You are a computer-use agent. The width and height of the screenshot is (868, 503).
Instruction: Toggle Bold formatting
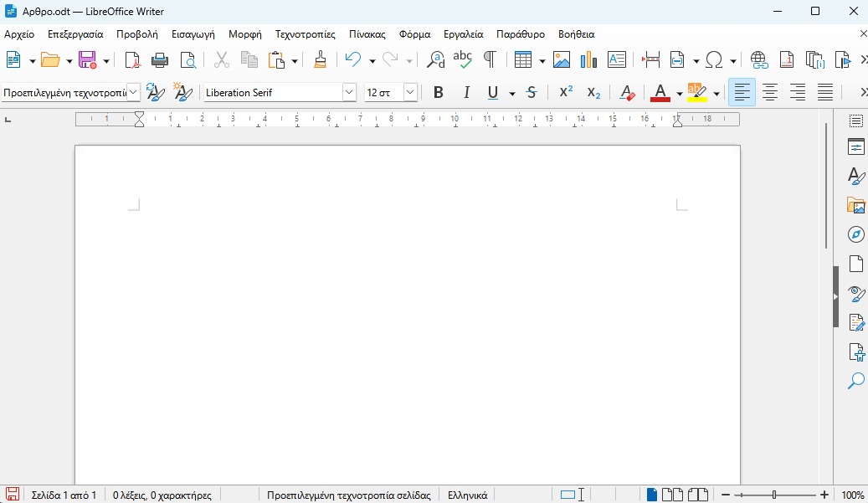(438, 93)
